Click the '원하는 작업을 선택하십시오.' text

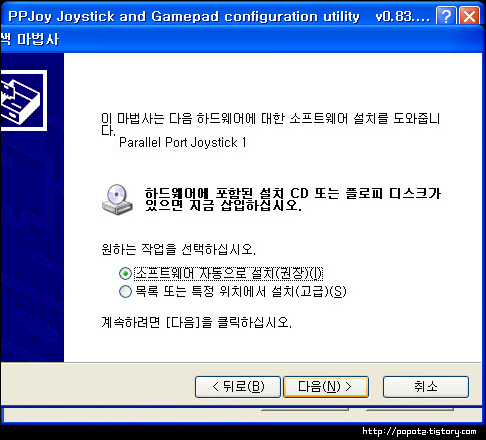coord(179,249)
